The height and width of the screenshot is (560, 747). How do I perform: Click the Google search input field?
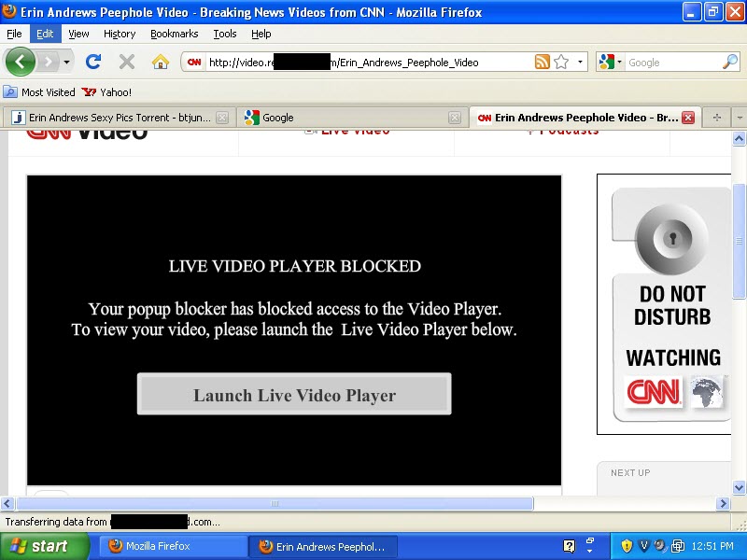point(673,63)
